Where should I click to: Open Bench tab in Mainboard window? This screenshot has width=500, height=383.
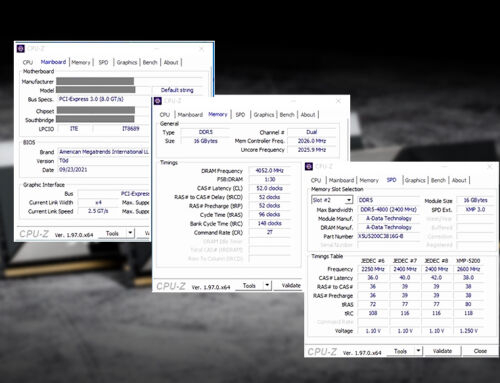point(150,62)
